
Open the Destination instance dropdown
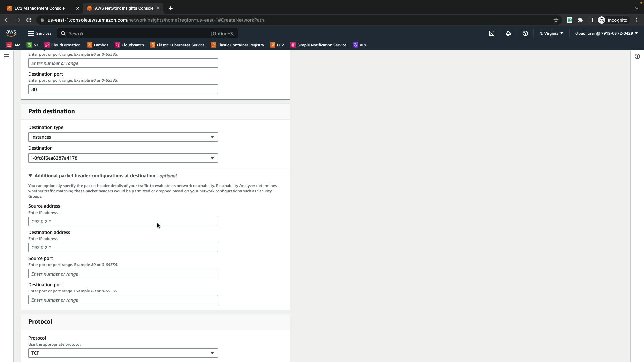point(123,158)
